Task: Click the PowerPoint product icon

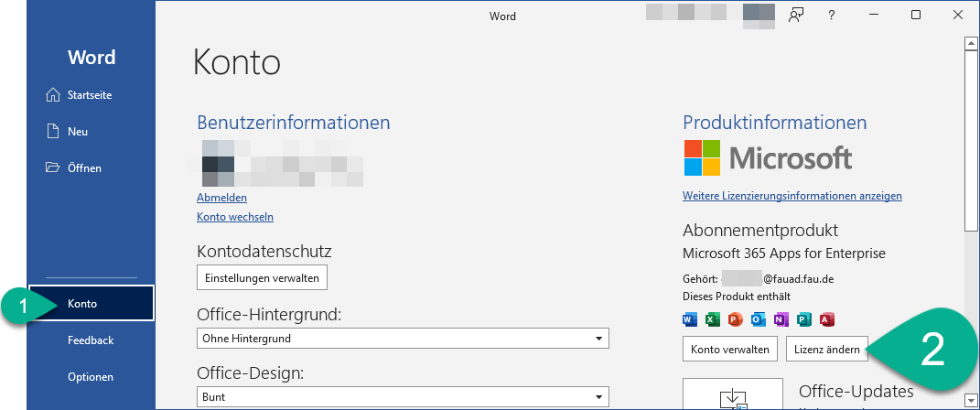Action: click(735, 319)
